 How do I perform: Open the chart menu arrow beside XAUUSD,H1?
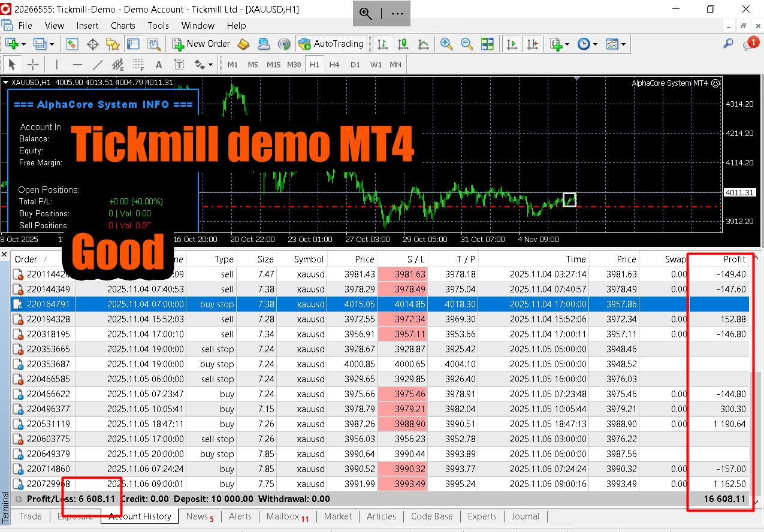pyautogui.click(x=5, y=83)
